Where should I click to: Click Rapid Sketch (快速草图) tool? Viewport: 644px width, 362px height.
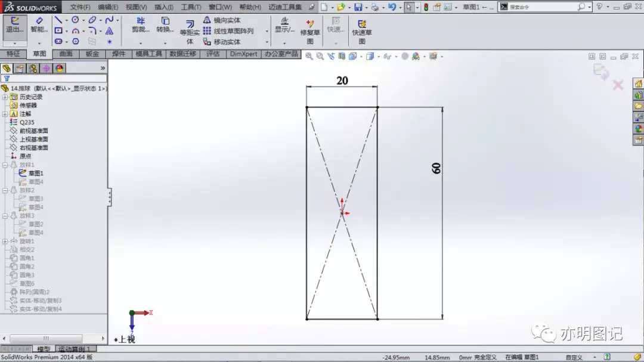click(x=362, y=31)
